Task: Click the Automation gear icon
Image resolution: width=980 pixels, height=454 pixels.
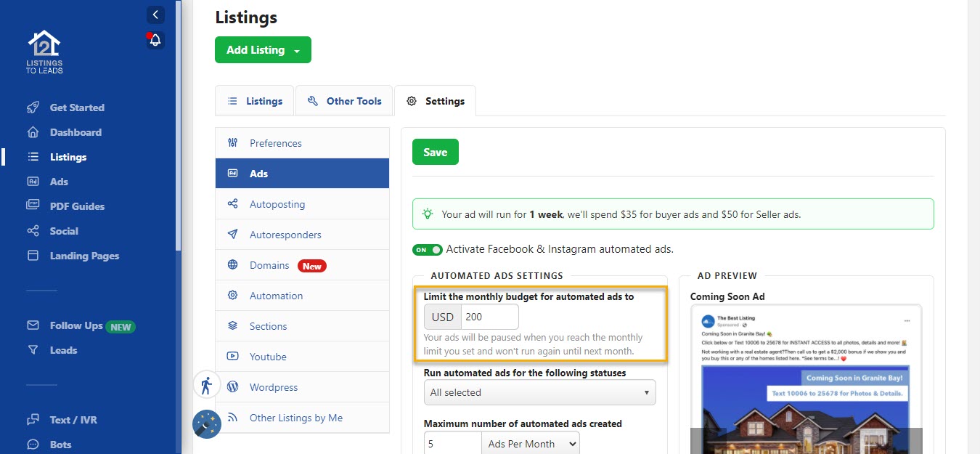Action: point(233,296)
